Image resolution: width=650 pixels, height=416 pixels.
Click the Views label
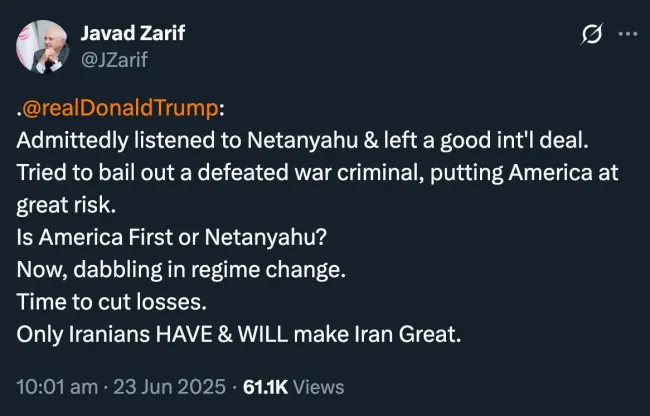click(320, 387)
